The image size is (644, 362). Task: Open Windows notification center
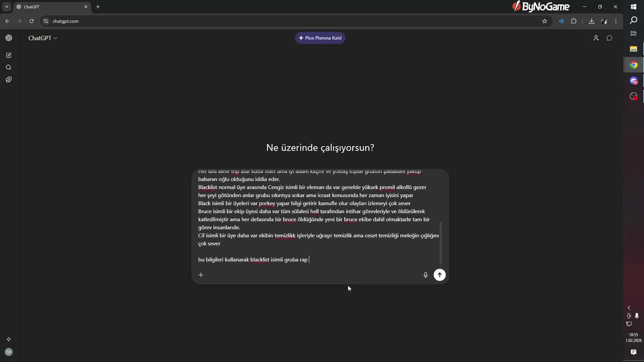pyautogui.click(x=633, y=352)
